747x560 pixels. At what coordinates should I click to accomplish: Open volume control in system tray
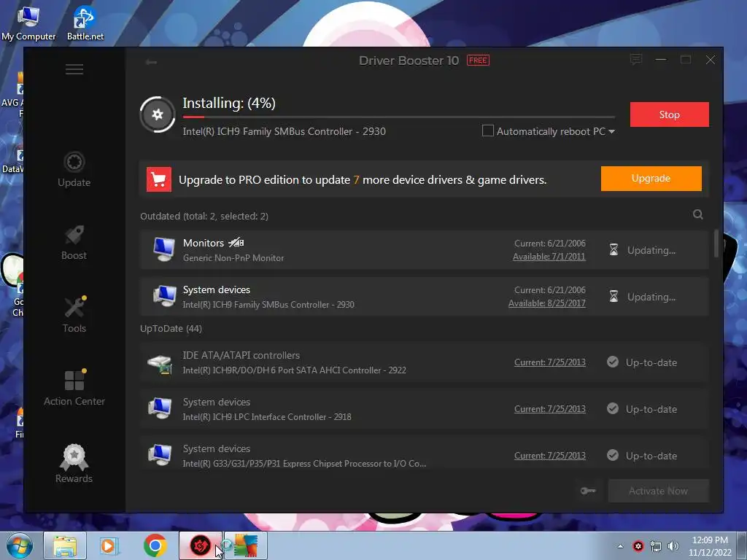(673, 546)
